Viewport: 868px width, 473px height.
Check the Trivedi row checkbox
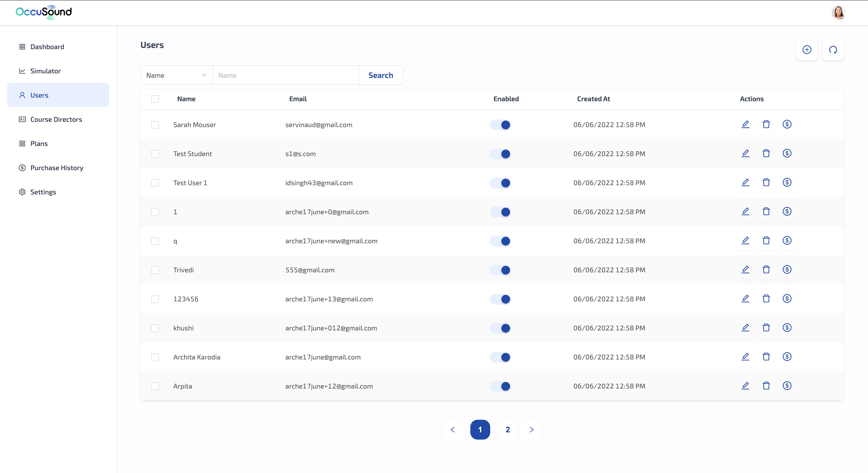click(155, 270)
